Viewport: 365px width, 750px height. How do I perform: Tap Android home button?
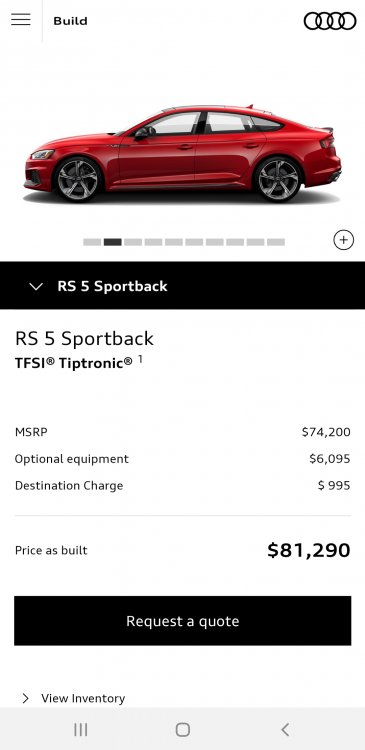pos(183,729)
